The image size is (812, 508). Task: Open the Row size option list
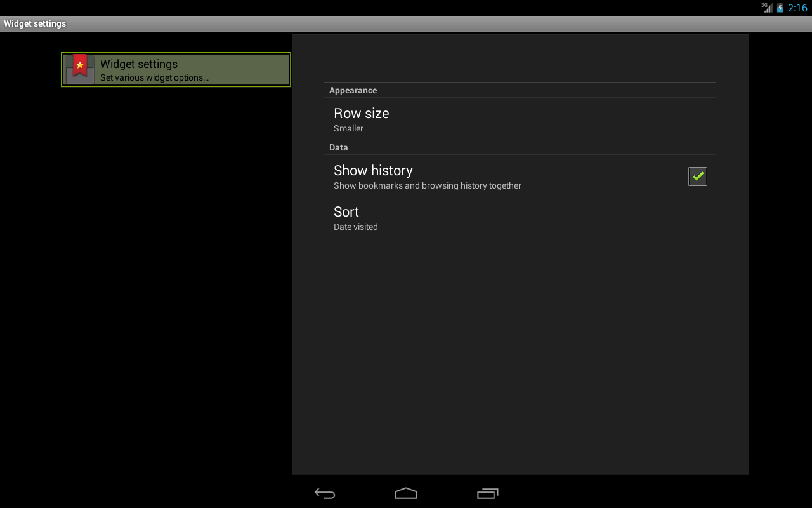(x=361, y=114)
